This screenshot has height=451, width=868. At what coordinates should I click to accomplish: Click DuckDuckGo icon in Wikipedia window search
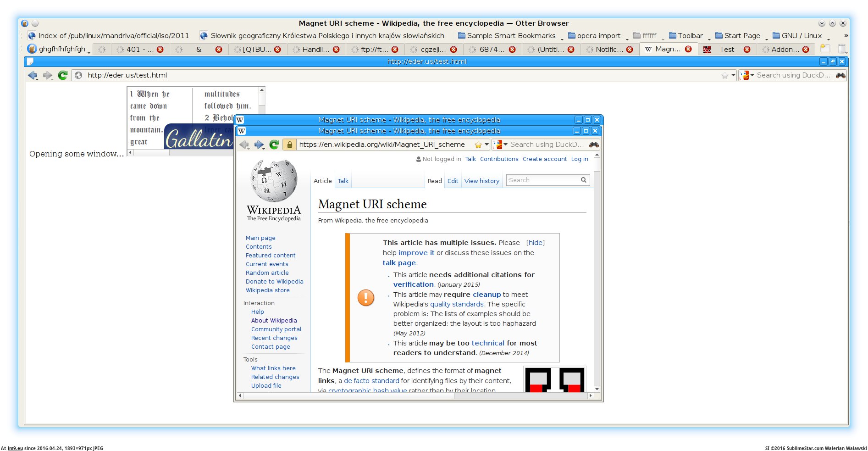click(x=498, y=145)
